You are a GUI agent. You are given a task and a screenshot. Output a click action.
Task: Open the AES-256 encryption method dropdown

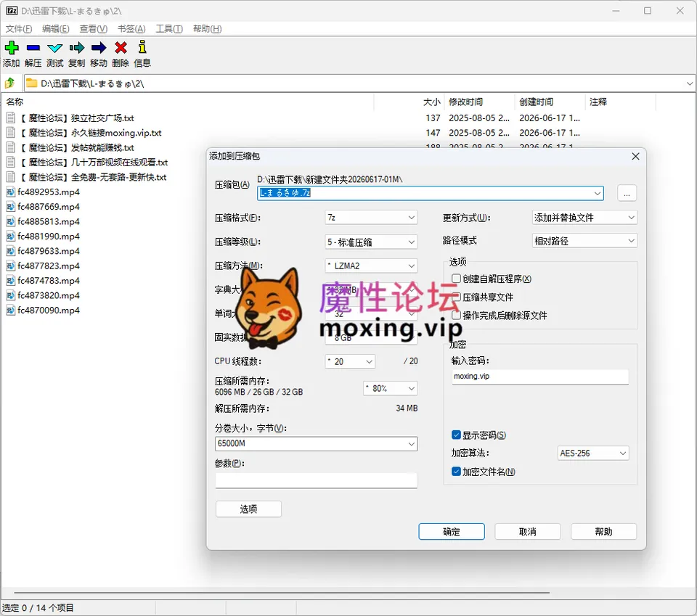(593, 453)
